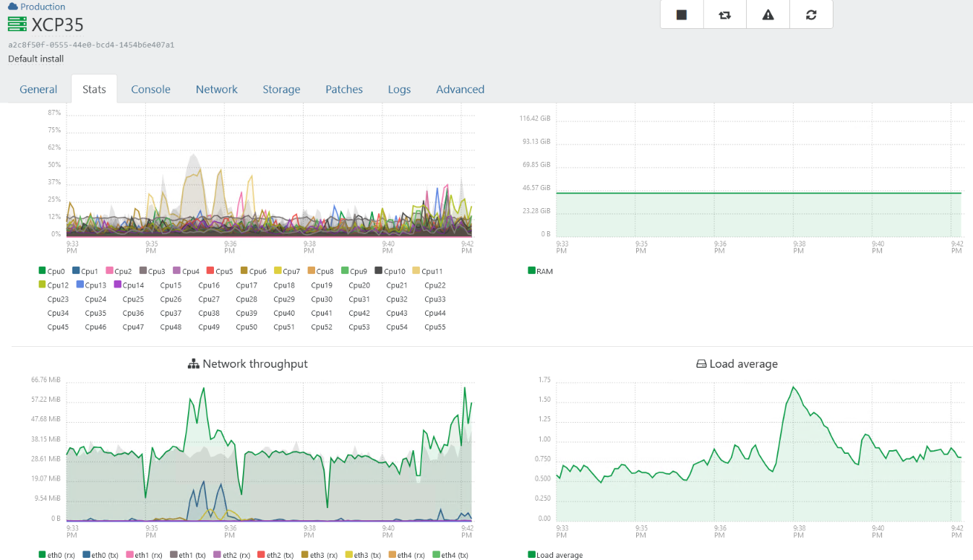Click the Cpu6 color swatch
This screenshot has width=973, height=560.
(x=244, y=271)
